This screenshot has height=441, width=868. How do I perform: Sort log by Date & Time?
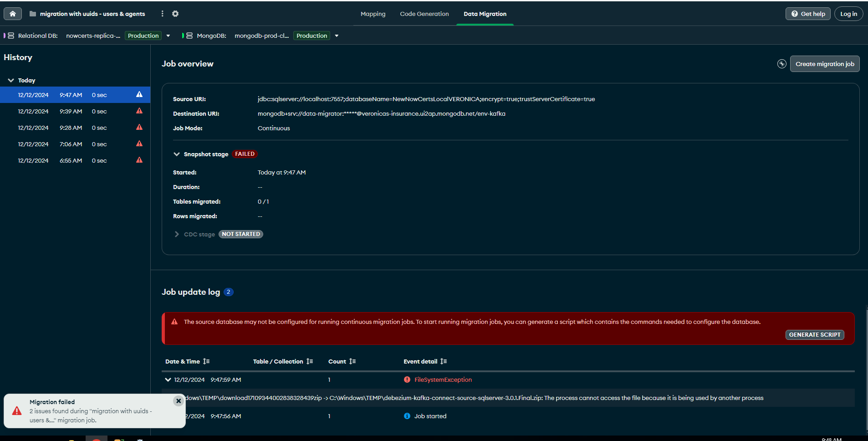[x=206, y=361]
